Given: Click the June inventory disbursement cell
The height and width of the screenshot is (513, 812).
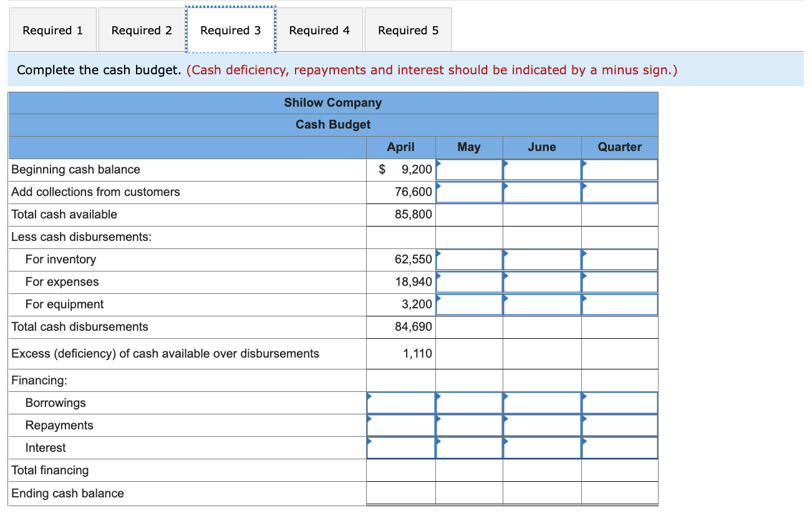Looking at the screenshot, I should pos(541,259).
